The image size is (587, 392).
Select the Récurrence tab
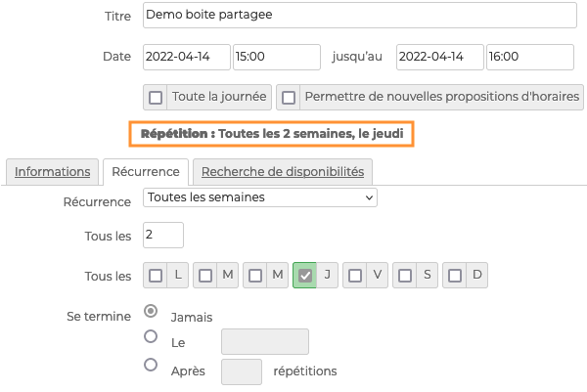[145, 171]
